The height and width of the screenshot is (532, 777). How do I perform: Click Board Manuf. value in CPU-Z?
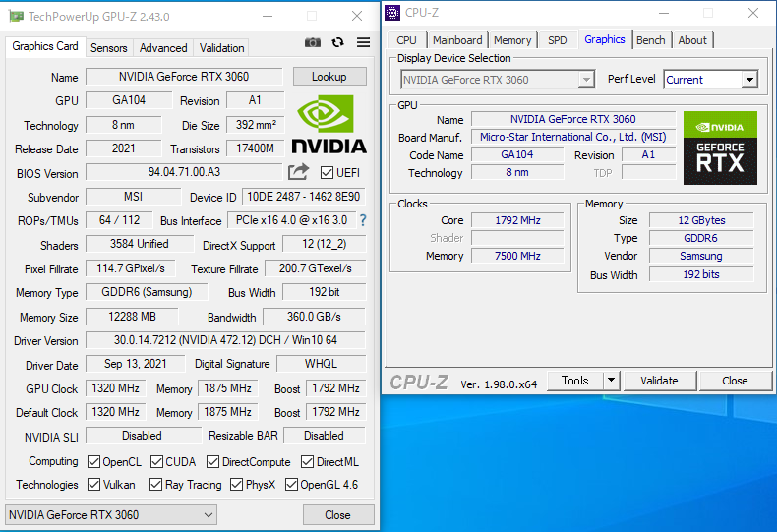coord(573,138)
